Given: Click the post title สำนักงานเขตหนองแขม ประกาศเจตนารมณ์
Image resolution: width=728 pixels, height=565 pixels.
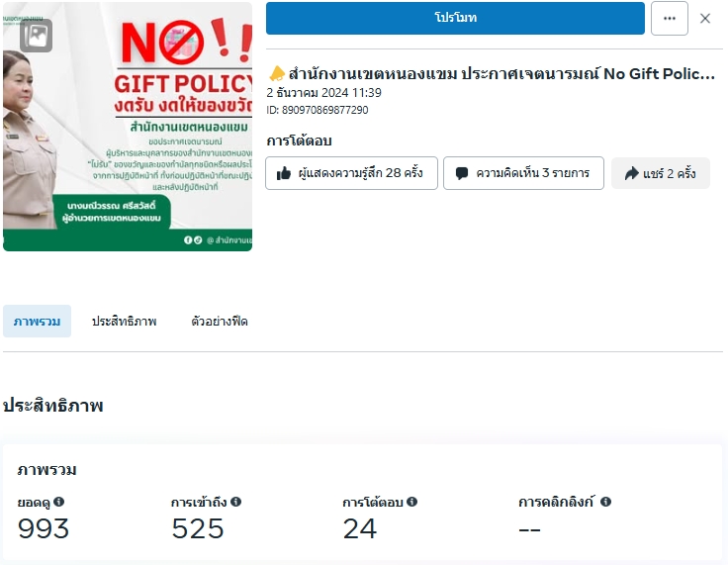Looking at the screenshot, I should point(500,74).
